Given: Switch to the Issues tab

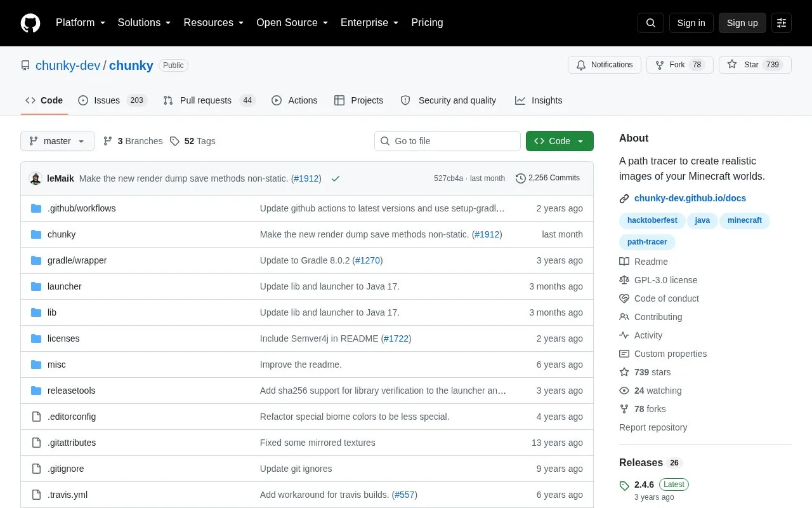Looking at the screenshot, I should click(113, 100).
